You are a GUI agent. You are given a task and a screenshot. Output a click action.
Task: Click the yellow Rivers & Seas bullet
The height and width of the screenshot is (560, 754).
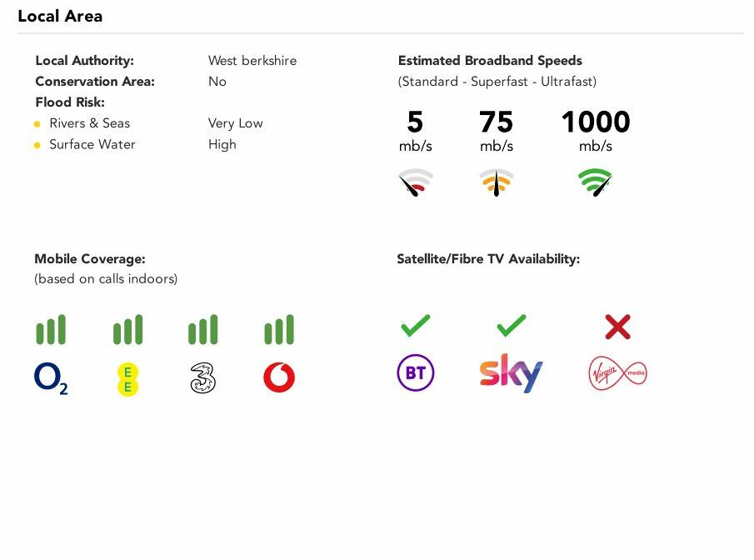click(x=37, y=124)
